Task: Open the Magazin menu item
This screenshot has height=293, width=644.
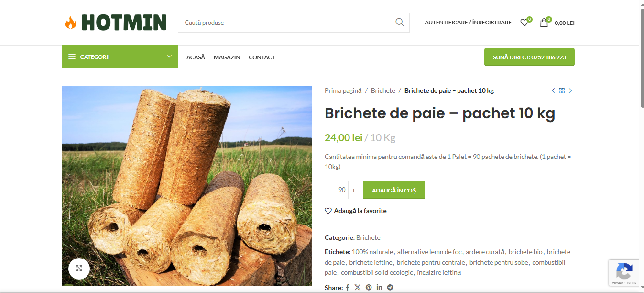Action: 227,57
